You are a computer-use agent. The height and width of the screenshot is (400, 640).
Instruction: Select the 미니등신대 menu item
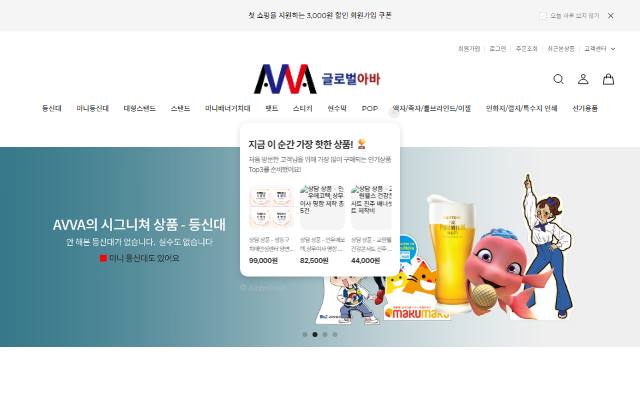coord(93,108)
